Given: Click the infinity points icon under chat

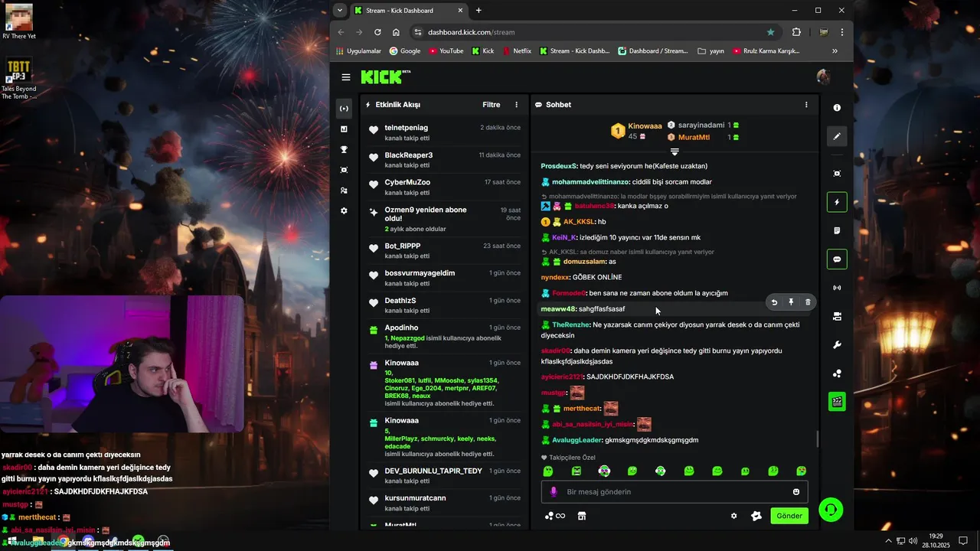Looking at the screenshot, I should tap(555, 516).
